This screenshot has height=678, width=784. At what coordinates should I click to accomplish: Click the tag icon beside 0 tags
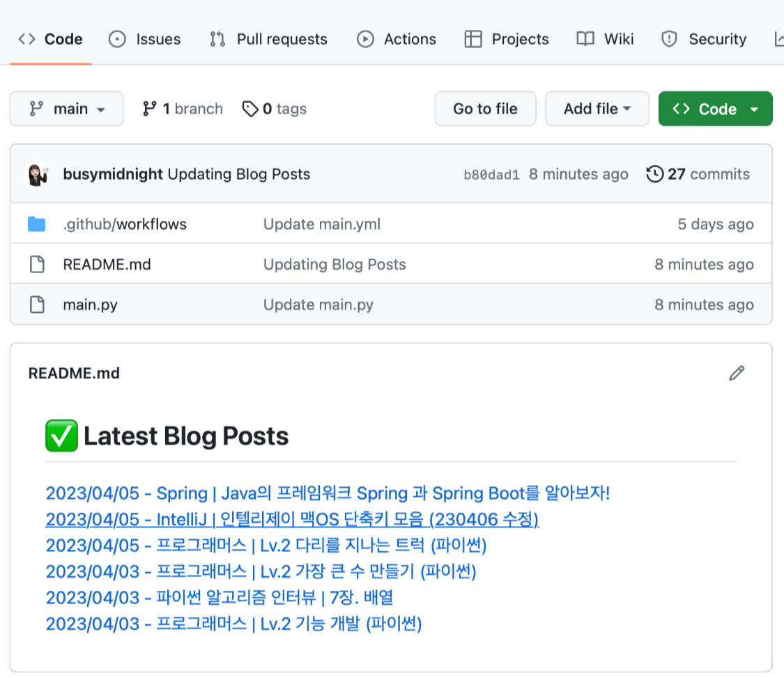tap(250, 109)
